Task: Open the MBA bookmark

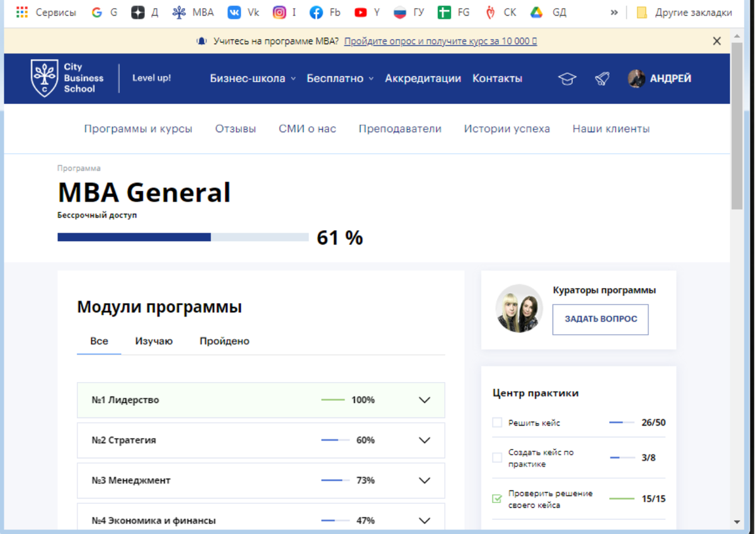Action: coord(193,12)
